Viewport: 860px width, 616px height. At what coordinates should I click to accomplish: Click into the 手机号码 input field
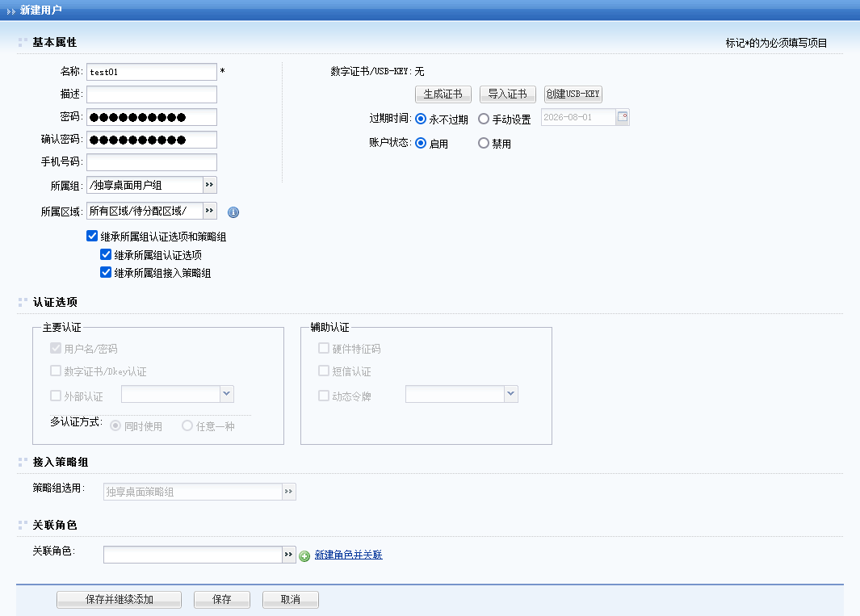pos(152,162)
